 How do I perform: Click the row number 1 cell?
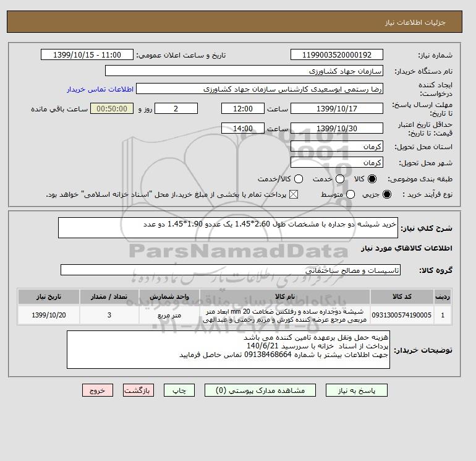[443, 315]
